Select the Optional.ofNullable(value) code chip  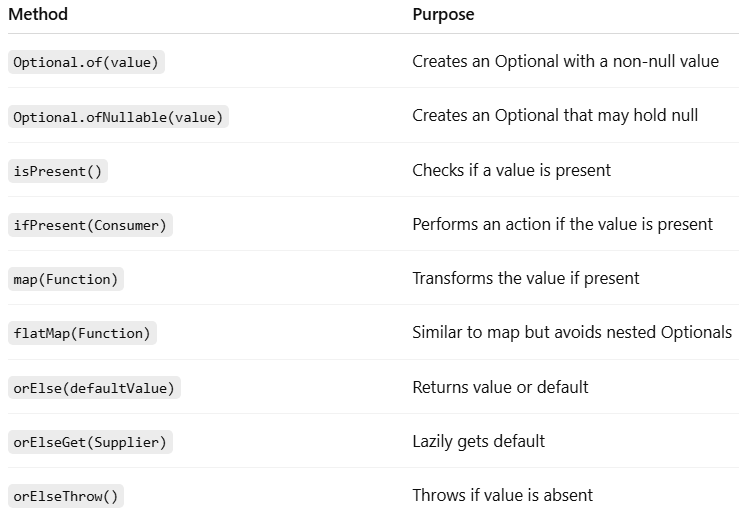(x=118, y=117)
